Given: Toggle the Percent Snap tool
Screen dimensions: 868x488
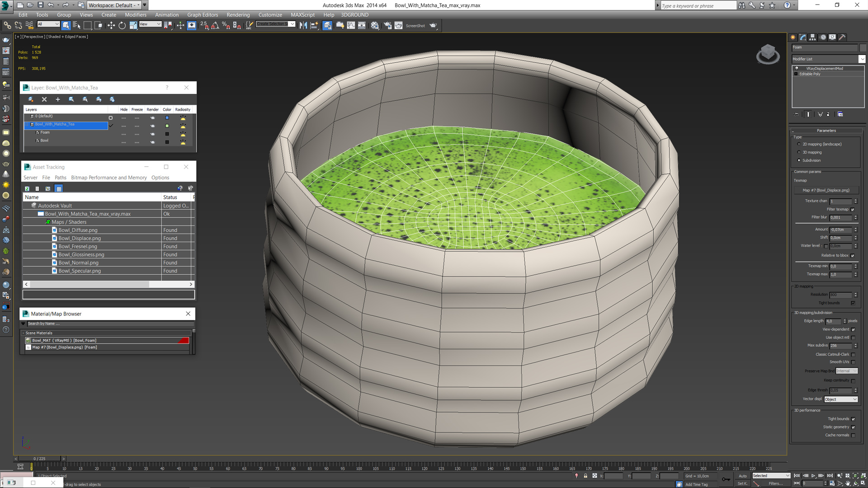Looking at the screenshot, I should 226,25.
